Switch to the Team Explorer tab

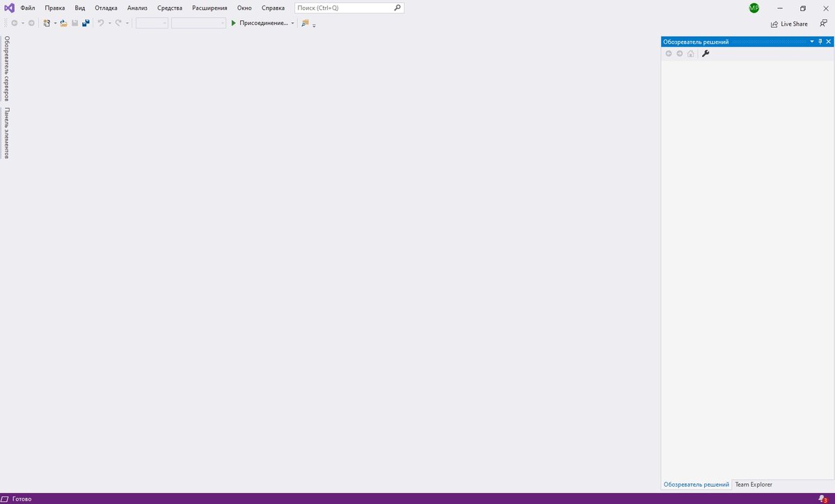tap(754, 485)
